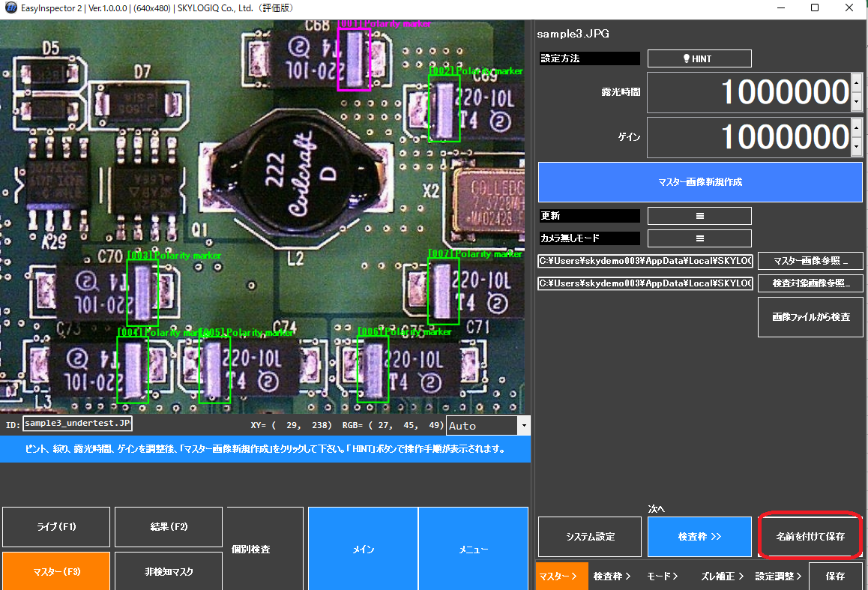Click the XY= coordinate readout
Screen dimensions: 868x590
291,425
